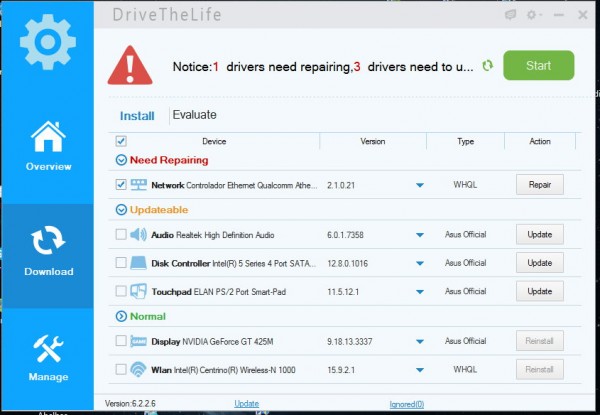Check the Display NVIDIA GeForce checkbox

click(x=121, y=340)
